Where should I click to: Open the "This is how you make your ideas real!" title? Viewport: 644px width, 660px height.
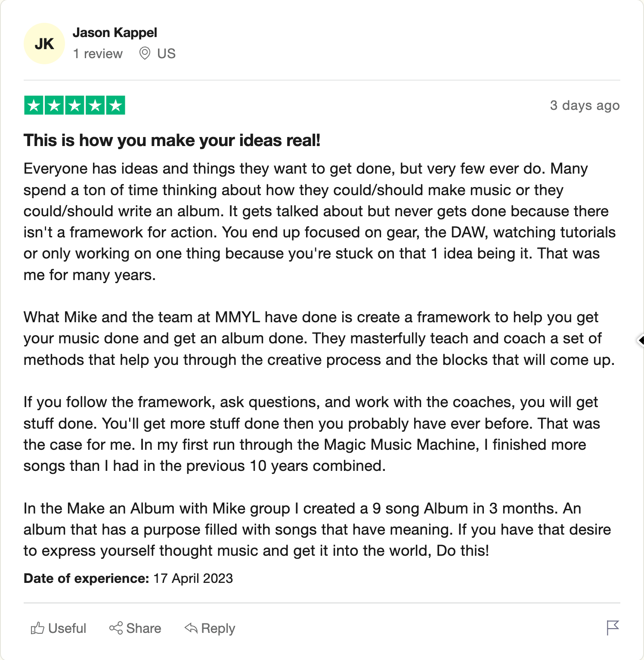[172, 141]
